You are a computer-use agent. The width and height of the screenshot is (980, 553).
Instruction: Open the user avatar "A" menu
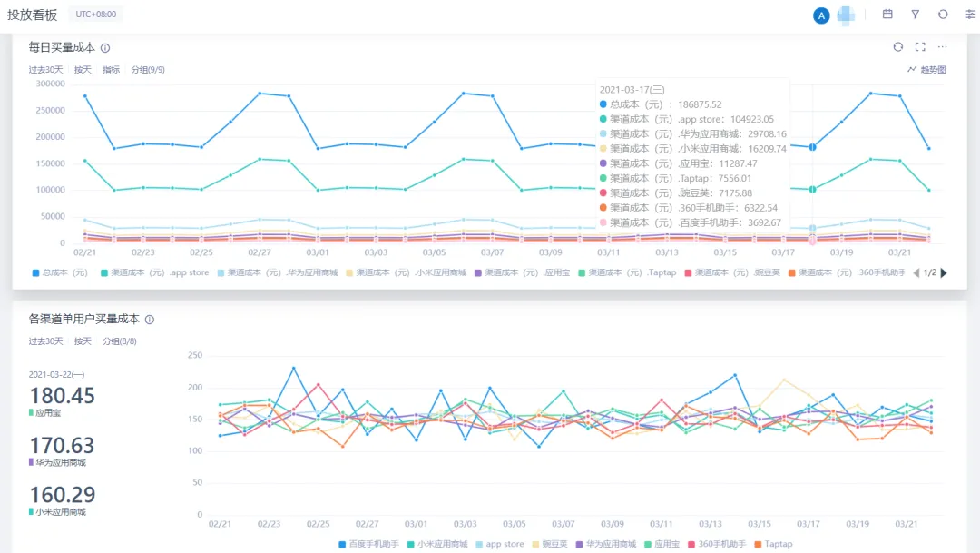(821, 15)
